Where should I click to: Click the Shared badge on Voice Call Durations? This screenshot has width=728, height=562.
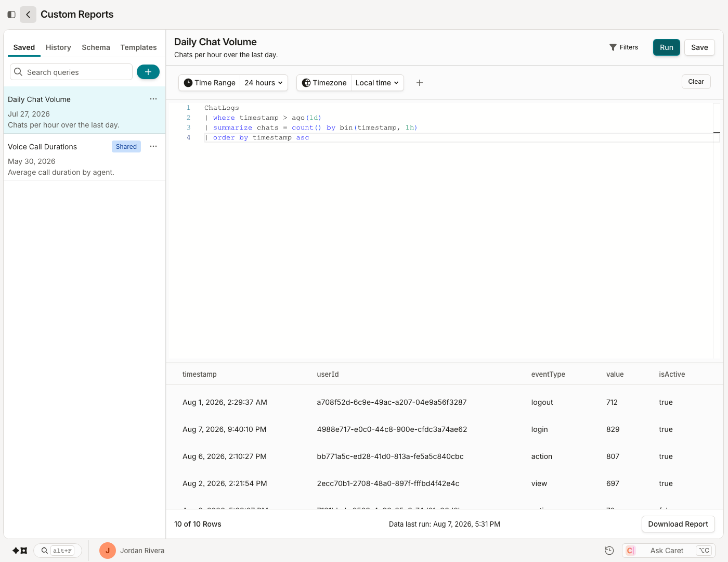click(126, 146)
